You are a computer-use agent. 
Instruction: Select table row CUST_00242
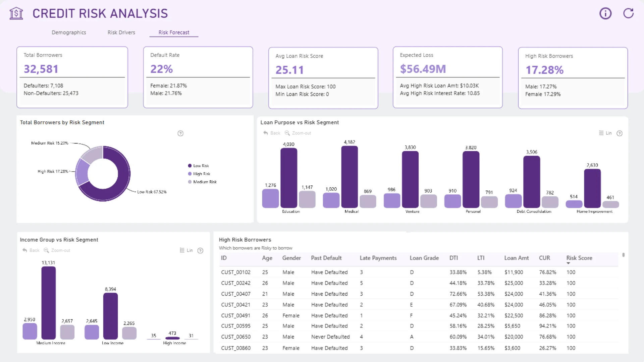point(419,283)
